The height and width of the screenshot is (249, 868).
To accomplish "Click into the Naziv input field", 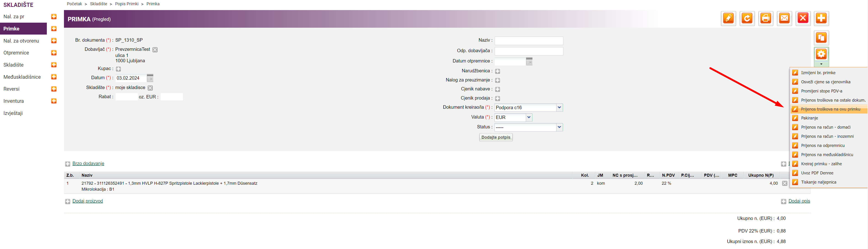I will [529, 41].
